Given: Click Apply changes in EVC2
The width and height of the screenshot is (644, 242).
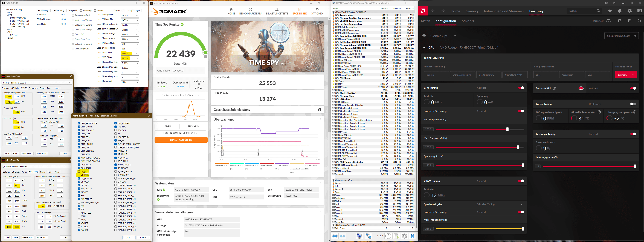Looking at the screenshot, I should click(x=134, y=11).
